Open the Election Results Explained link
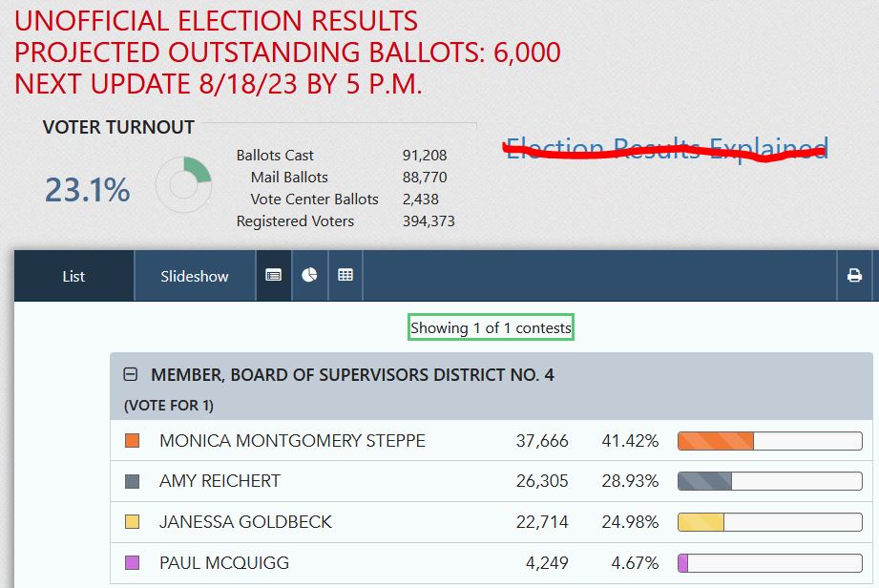The height and width of the screenshot is (588, 879). [666, 148]
